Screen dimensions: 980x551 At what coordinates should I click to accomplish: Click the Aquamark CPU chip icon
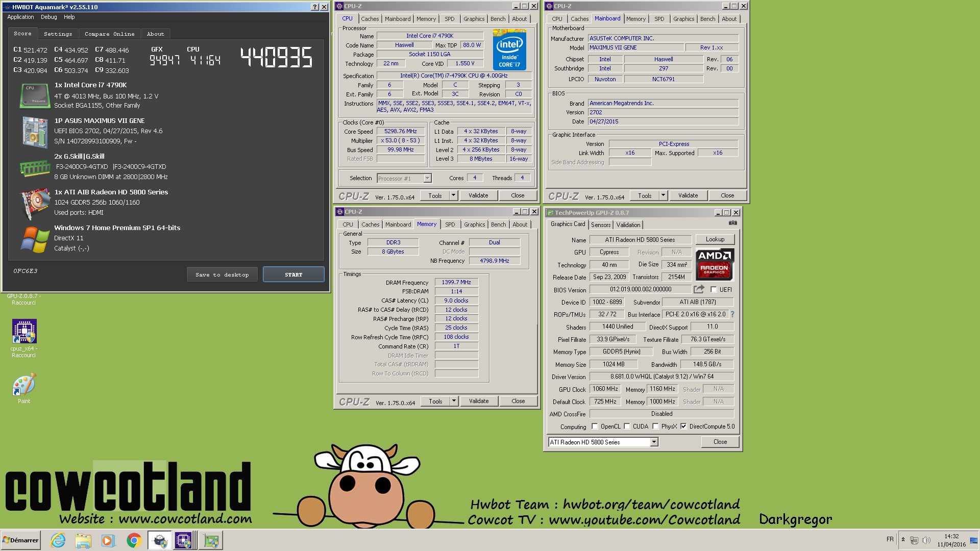click(x=35, y=96)
